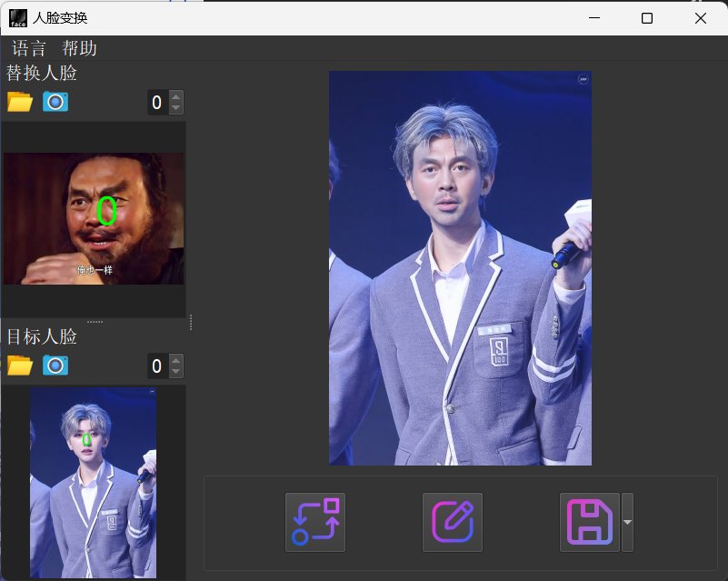The width and height of the screenshot is (728, 581).
Task: Decrease the 目标人脸 face index
Action: [176, 372]
